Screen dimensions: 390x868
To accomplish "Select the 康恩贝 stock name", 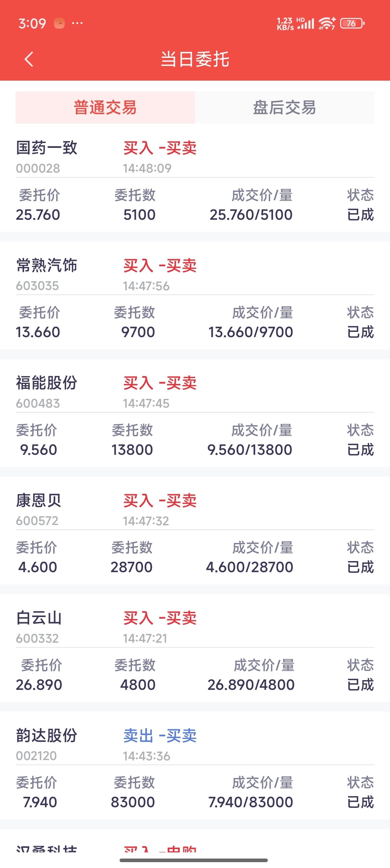I will 39,500.
